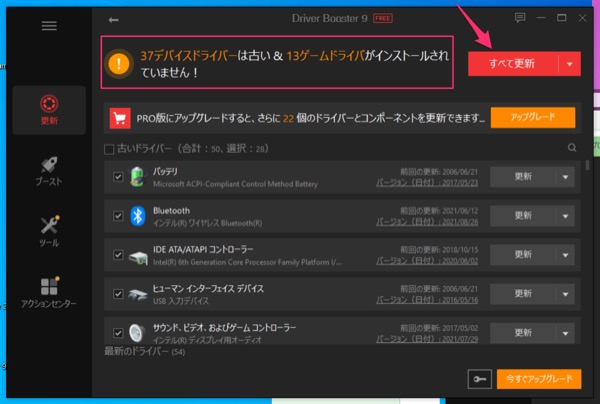Select the USB 入力デバイス text
The width and height of the screenshot is (600, 404).
(181, 301)
